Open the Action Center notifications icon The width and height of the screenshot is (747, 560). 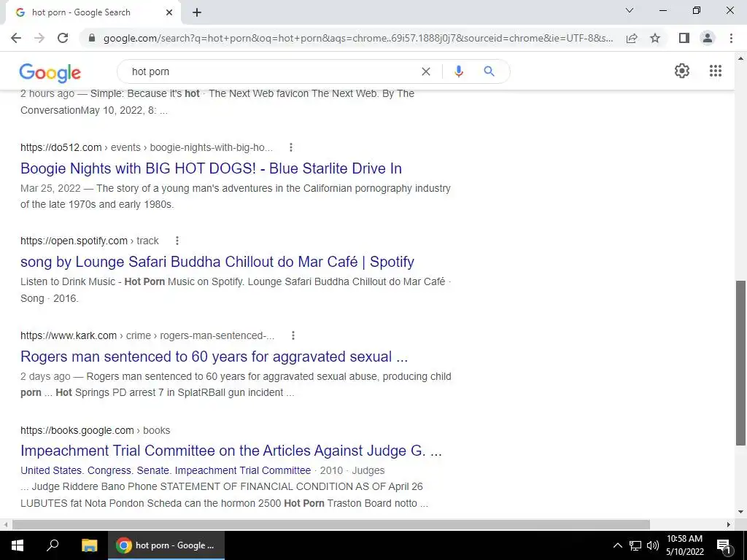click(724, 545)
